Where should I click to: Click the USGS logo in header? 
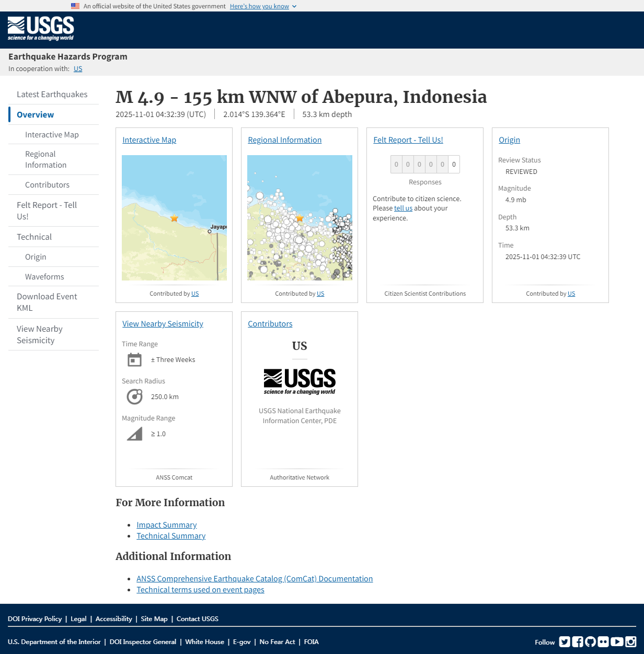(x=41, y=29)
